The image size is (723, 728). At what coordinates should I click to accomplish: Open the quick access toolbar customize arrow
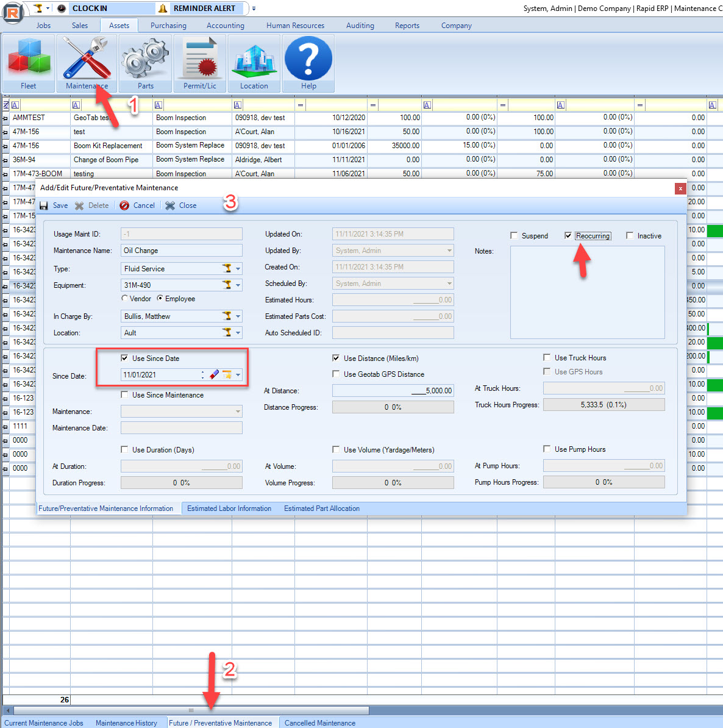pyautogui.click(x=254, y=9)
